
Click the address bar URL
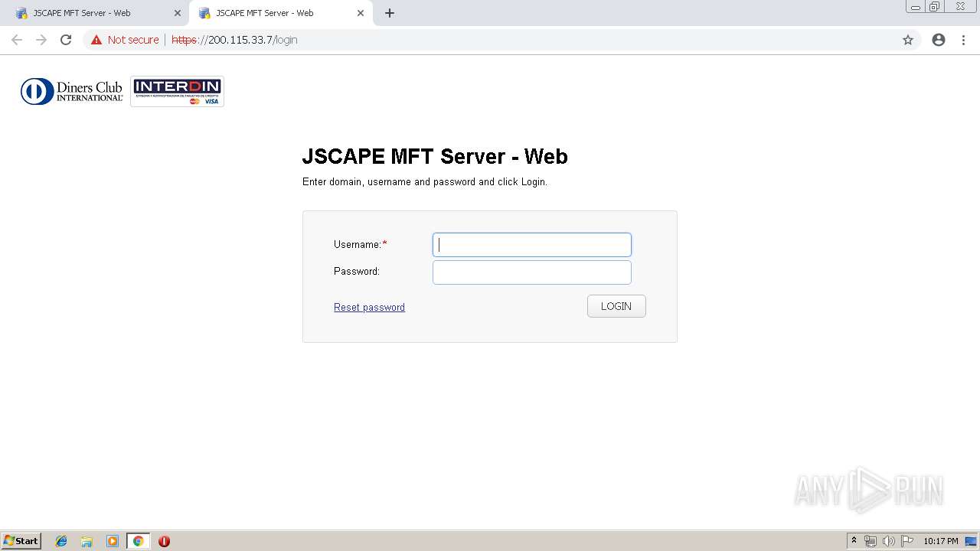pyautogui.click(x=234, y=40)
